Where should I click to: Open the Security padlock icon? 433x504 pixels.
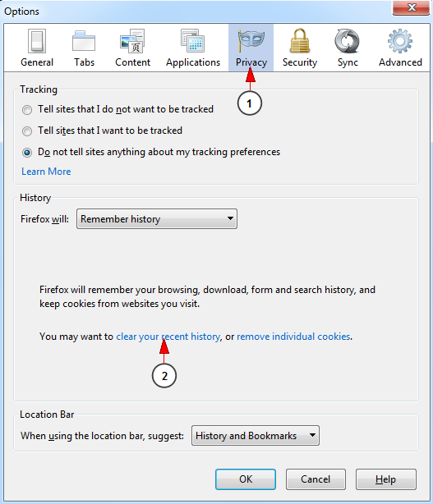tap(300, 41)
